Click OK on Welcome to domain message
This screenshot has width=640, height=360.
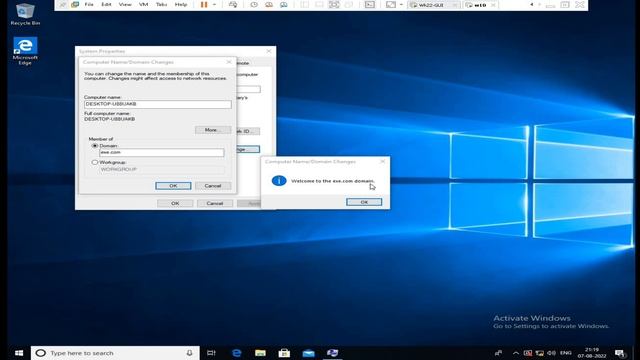click(x=364, y=202)
